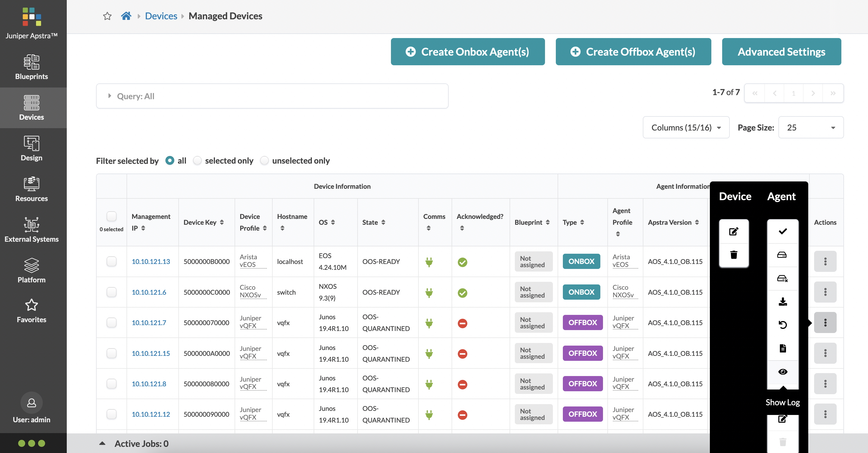The image size is (868, 453).
Task: Click Create Onbox Agent(s) button
Action: tap(468, 52)
